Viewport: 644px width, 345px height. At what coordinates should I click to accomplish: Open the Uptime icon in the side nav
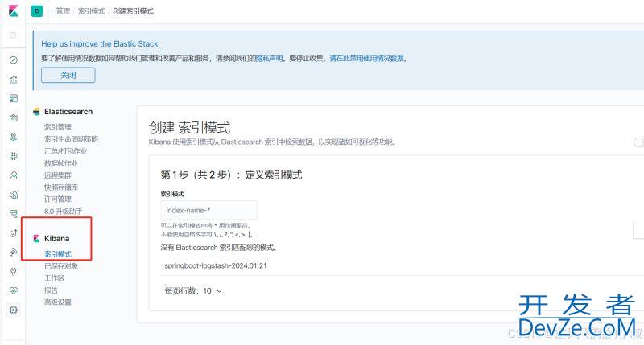pos(13,233)
